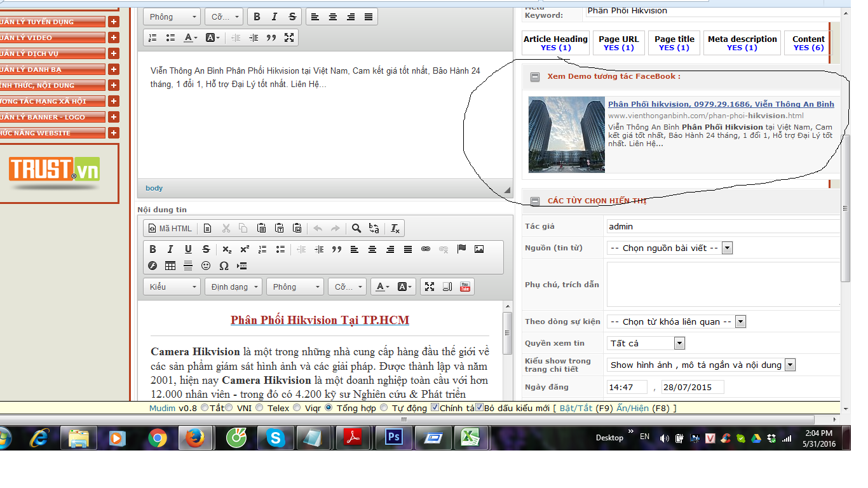Click the cut scissors icon in content editor
The width and height of the screenshot is (868, 488).
pyautogui.click(x=226, y=229)
